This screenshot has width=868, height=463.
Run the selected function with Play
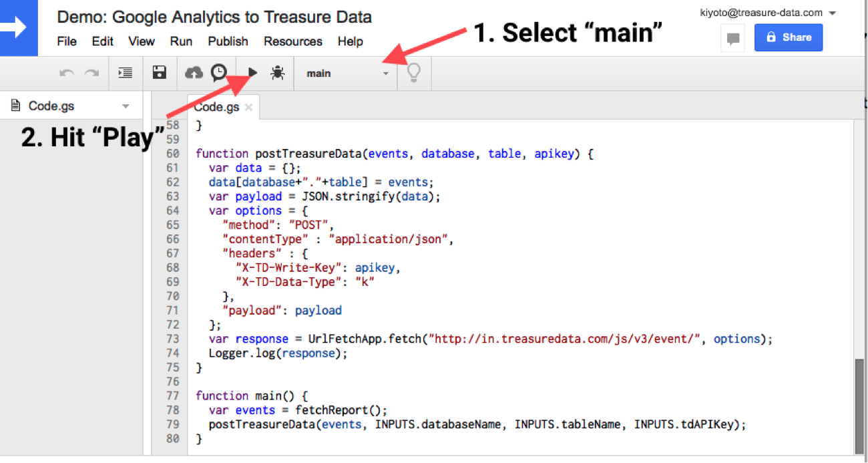253,72
